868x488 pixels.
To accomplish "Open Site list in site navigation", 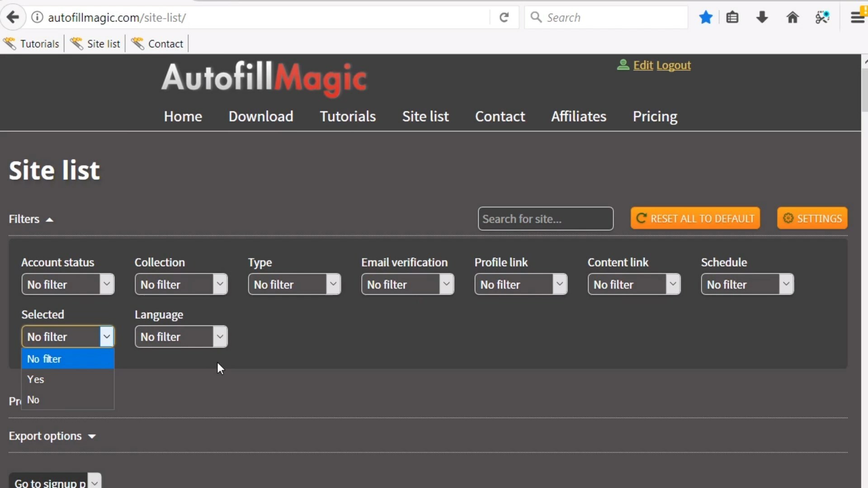I will [425, 117].
